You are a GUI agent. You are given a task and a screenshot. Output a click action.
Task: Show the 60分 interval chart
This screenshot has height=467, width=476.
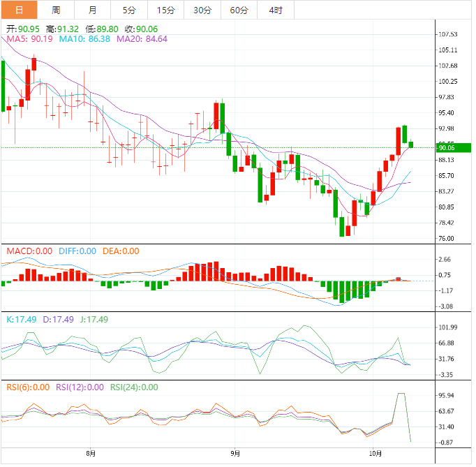239,10
